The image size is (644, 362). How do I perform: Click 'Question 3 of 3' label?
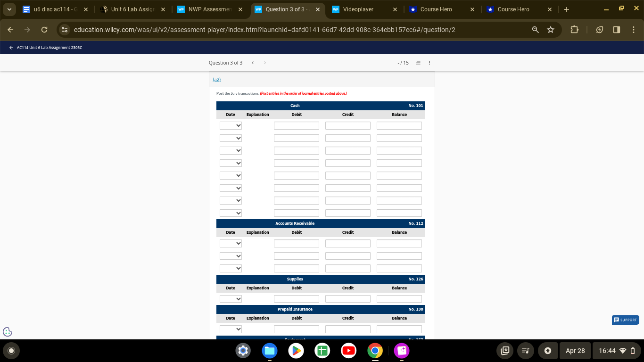(x=225, y=63)
